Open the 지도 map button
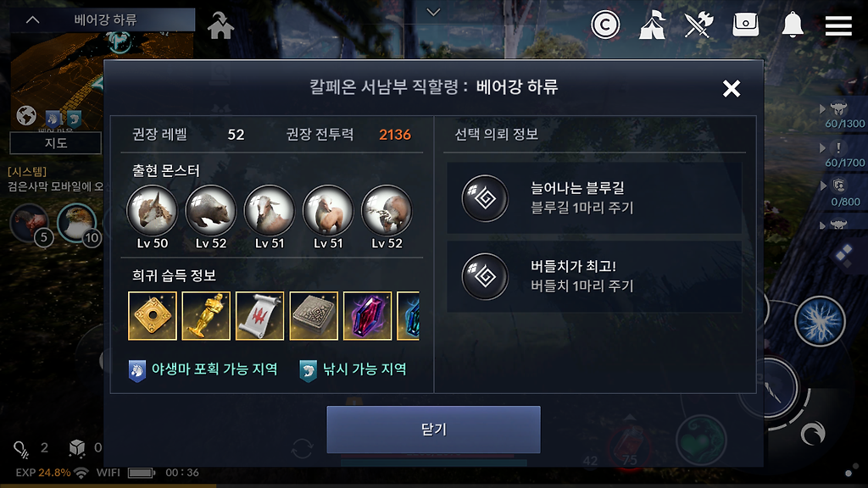Viewport: 868px width, 488px height. coord(55,142)
